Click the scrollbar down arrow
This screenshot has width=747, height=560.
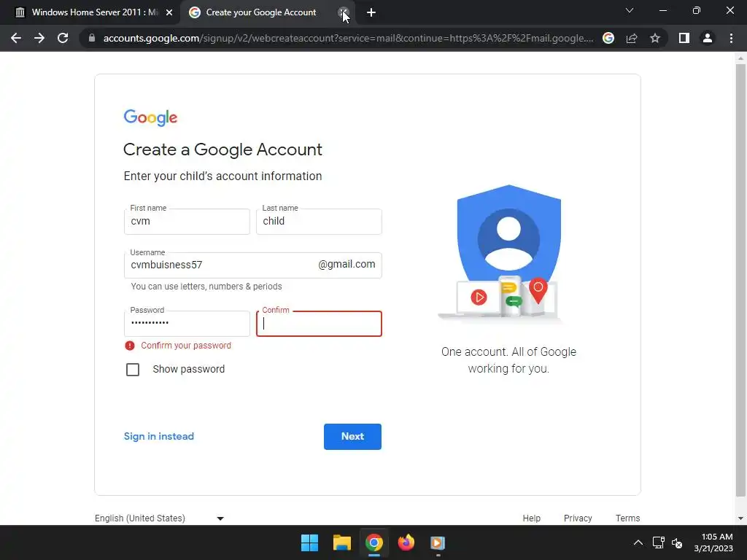pyautogui.click(x=740, y=518)
